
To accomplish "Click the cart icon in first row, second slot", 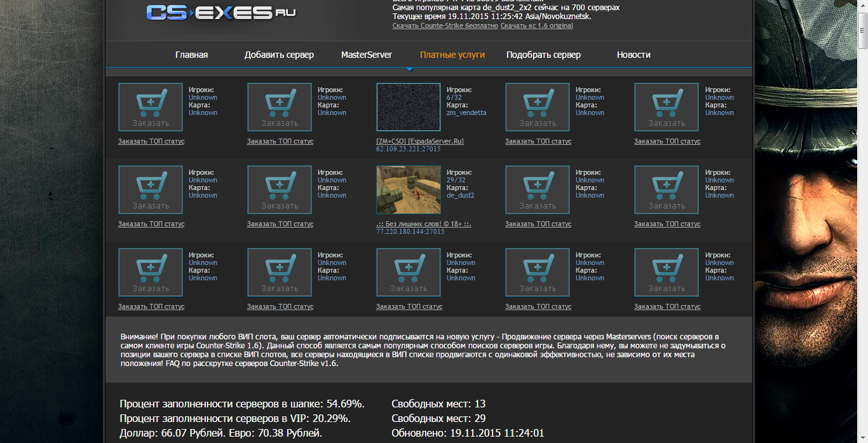I will [280, 107].
